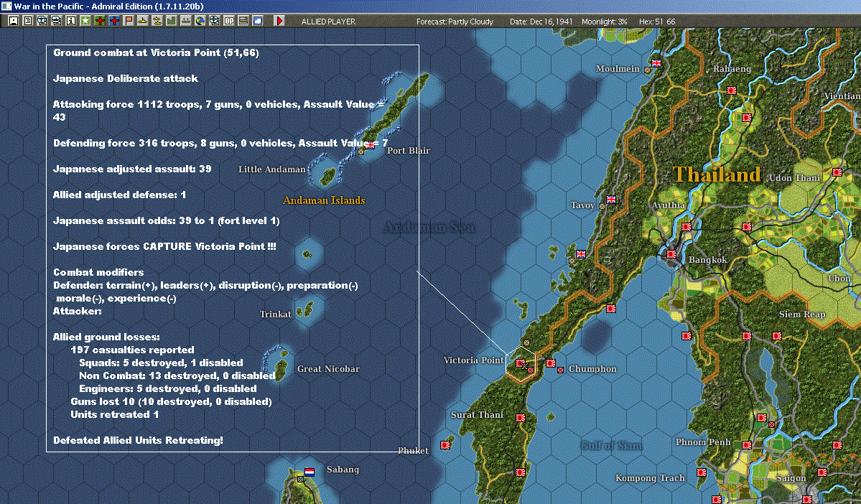Select Dutch flag at Sabang
This screenshot has width=861, height=504.
pyautogui.click(x=310, y=472)
